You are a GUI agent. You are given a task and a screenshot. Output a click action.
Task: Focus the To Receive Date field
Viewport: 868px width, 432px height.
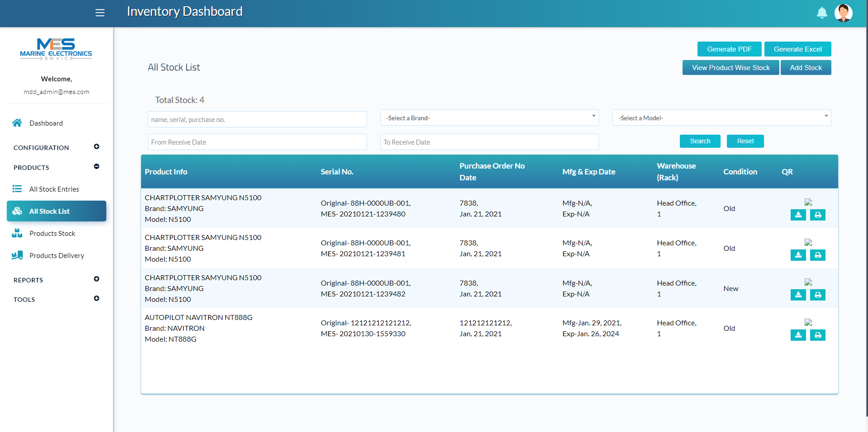489,142
